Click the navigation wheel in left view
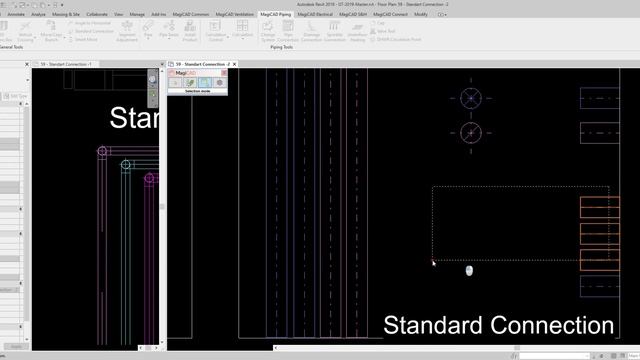The width and height of the screenshot is (640, 360). (152, 79)
